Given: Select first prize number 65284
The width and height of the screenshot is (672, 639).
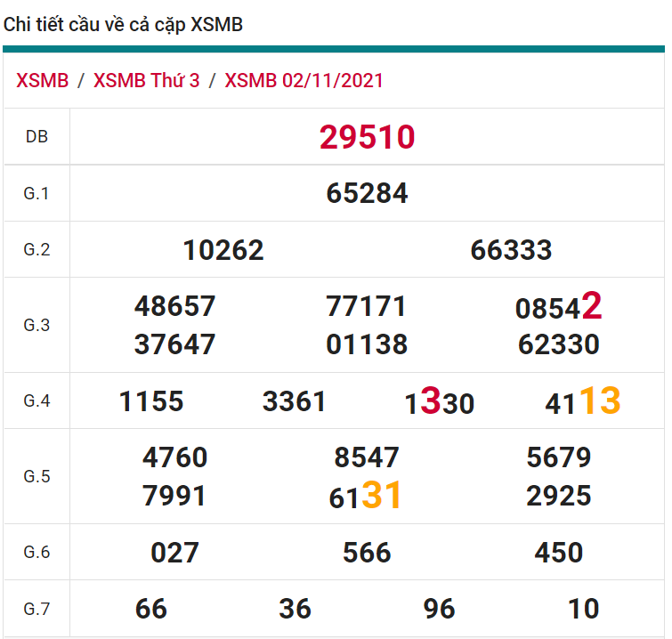Looking at the screenshot, I should point(367,193).
